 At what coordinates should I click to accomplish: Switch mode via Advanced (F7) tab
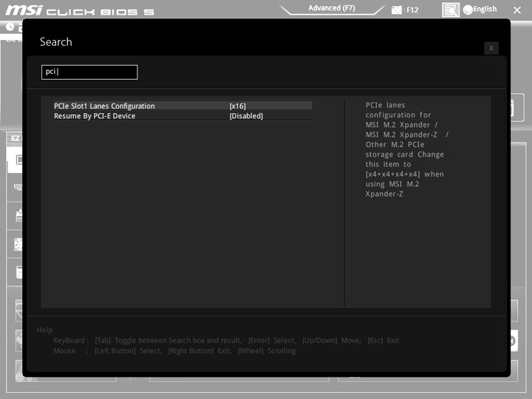click(x=332, y=8)
